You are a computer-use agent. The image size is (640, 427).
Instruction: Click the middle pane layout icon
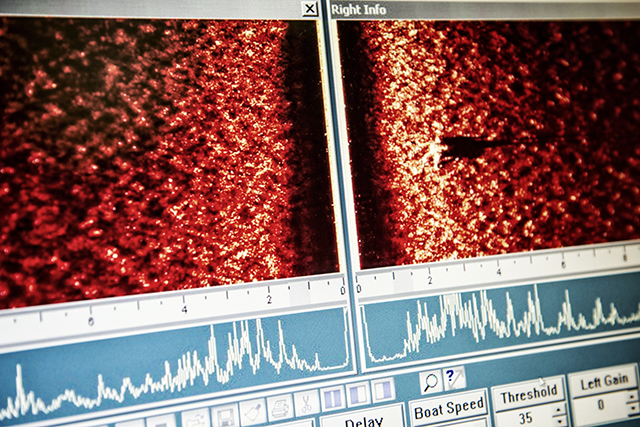(358, 394)
